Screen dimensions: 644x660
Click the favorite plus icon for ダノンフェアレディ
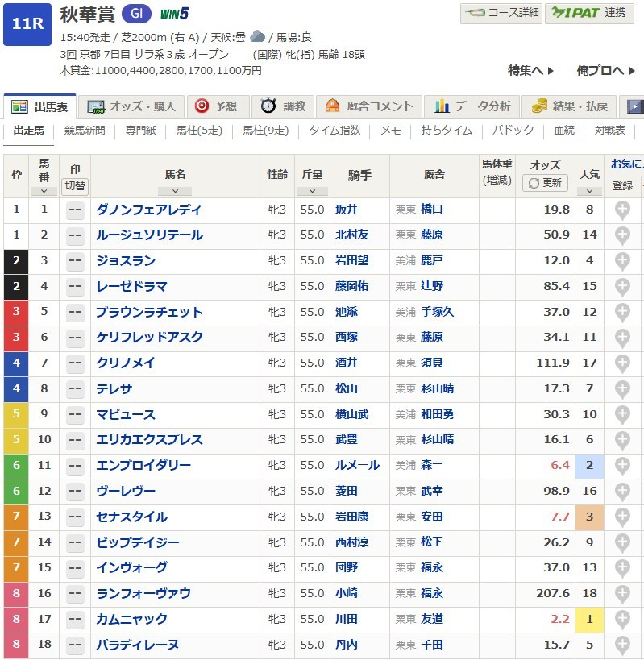[622, 210]
